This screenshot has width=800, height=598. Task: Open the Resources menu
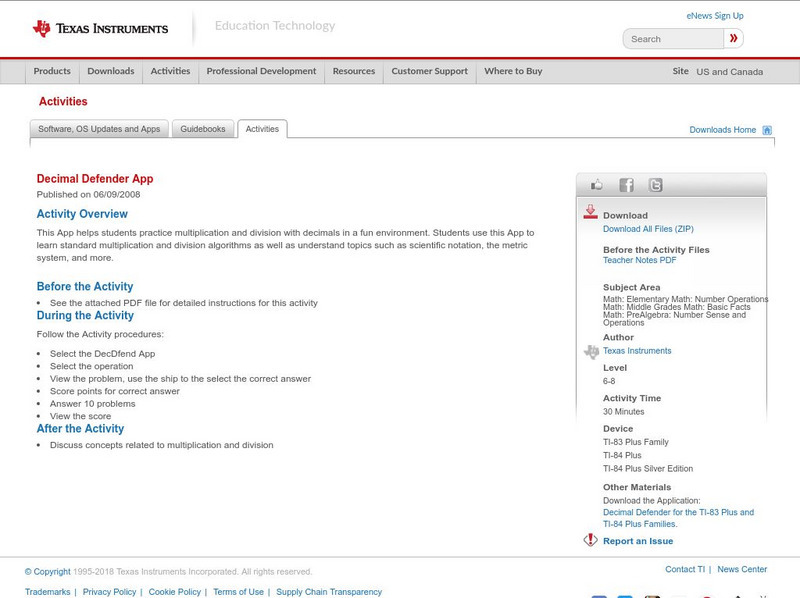[x=354, y=71]
